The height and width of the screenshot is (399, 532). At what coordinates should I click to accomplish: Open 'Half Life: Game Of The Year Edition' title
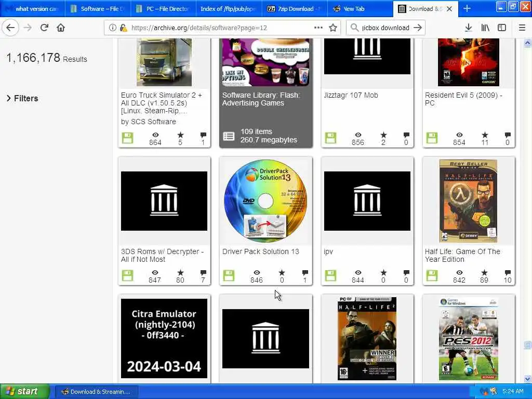coord(462,256)
